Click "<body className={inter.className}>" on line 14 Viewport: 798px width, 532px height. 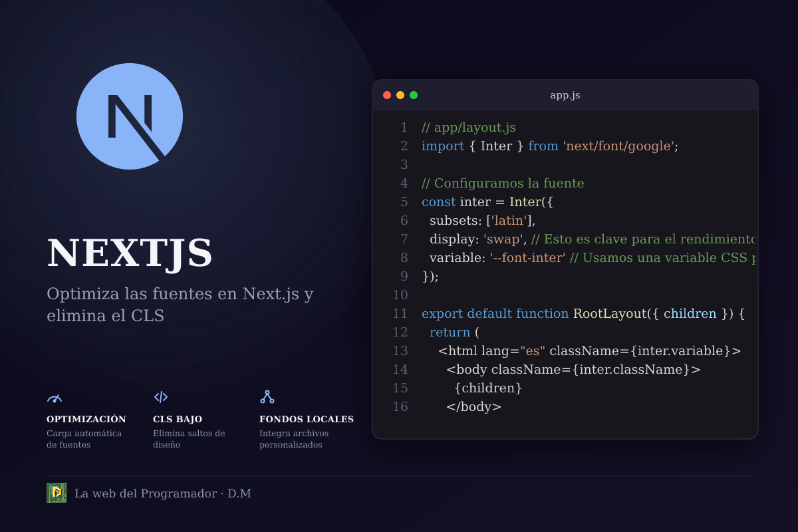point(573,370)
